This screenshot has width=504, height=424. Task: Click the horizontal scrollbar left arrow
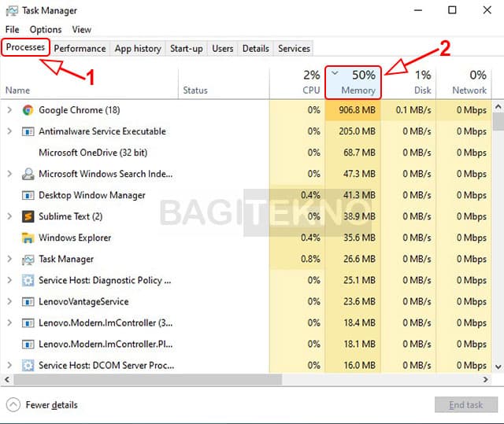coord(7,380)
